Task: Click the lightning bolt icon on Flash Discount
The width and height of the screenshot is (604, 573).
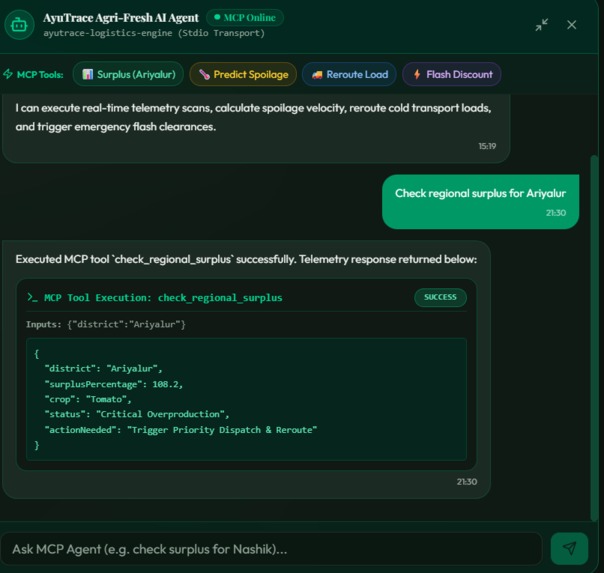Action: click(x=417, y=74)
